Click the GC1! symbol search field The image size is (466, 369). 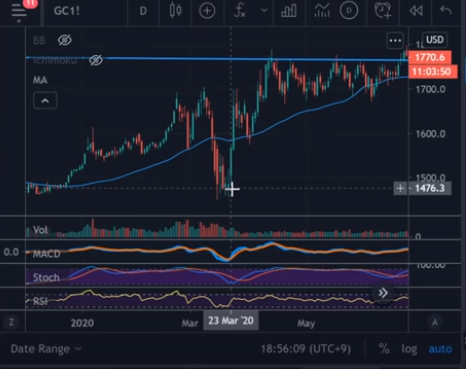pos(67,11)
